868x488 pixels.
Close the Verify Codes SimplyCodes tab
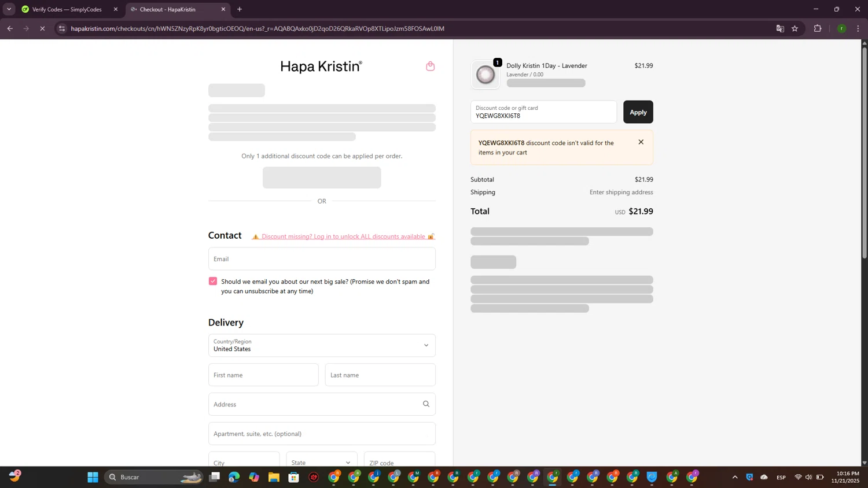pos(116,9)
